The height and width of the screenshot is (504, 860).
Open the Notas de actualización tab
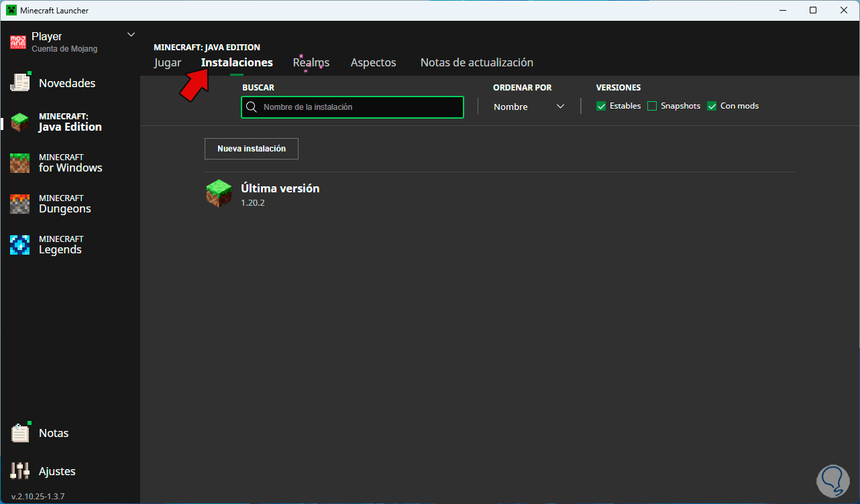tap(477, 62)
